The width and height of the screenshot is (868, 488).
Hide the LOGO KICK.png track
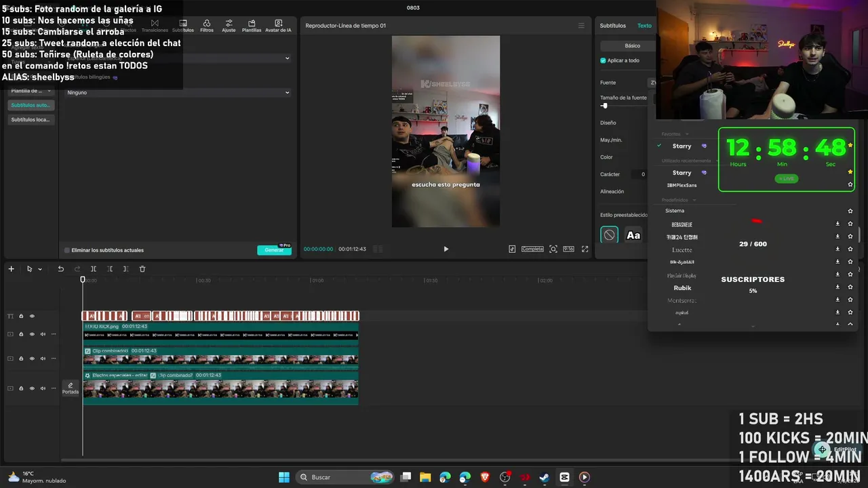(32, 334)
